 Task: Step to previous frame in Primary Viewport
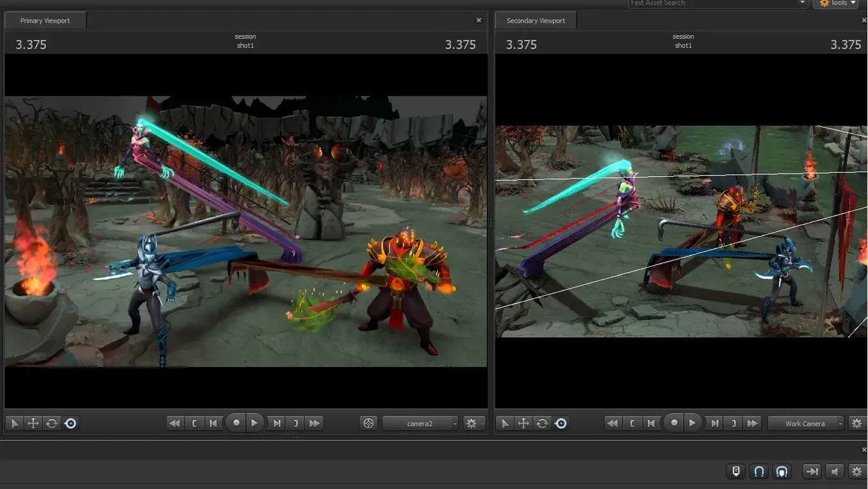point(213,423)
